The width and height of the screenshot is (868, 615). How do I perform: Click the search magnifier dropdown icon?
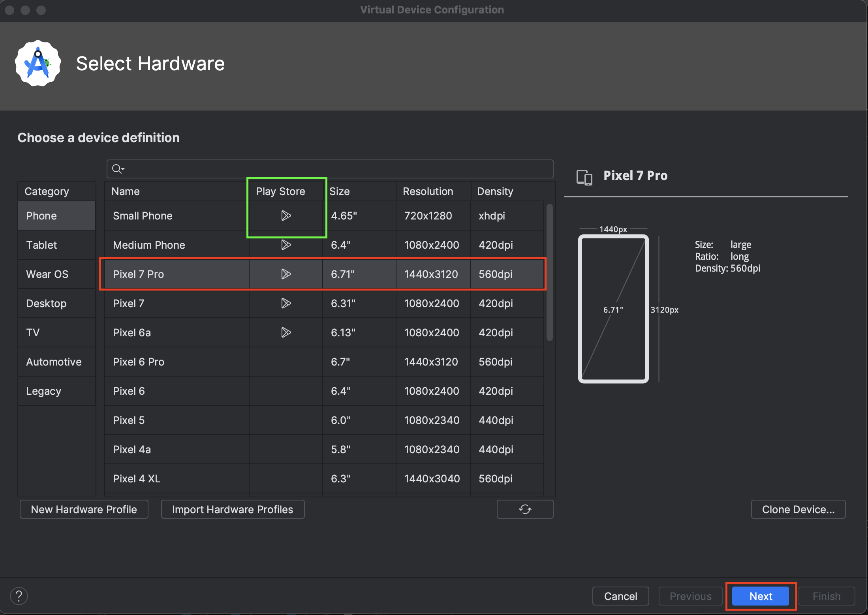pyautogui.click(x=118, y=169)
